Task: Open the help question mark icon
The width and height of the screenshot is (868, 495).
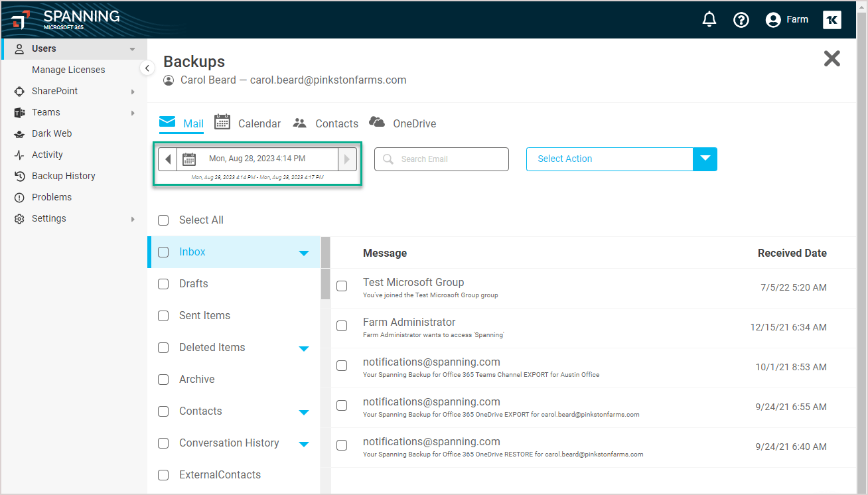Action: coord(741,19)
